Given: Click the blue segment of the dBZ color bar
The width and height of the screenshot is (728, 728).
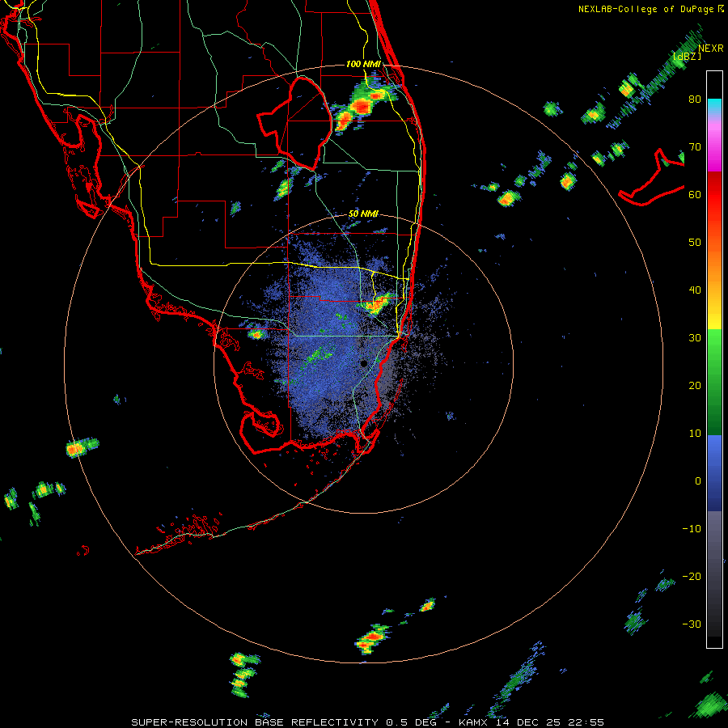Looking at the screenshot, I should click(714, 473).
